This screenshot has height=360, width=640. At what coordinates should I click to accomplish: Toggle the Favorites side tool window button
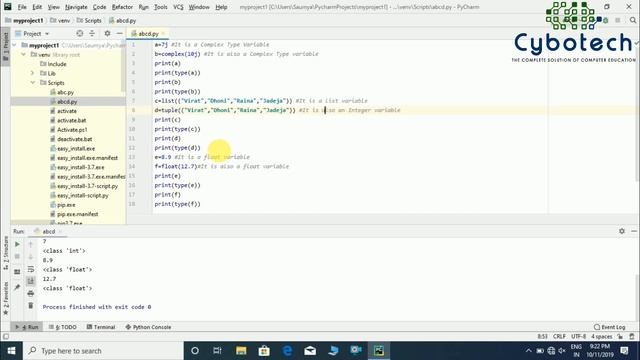[5, 298]
